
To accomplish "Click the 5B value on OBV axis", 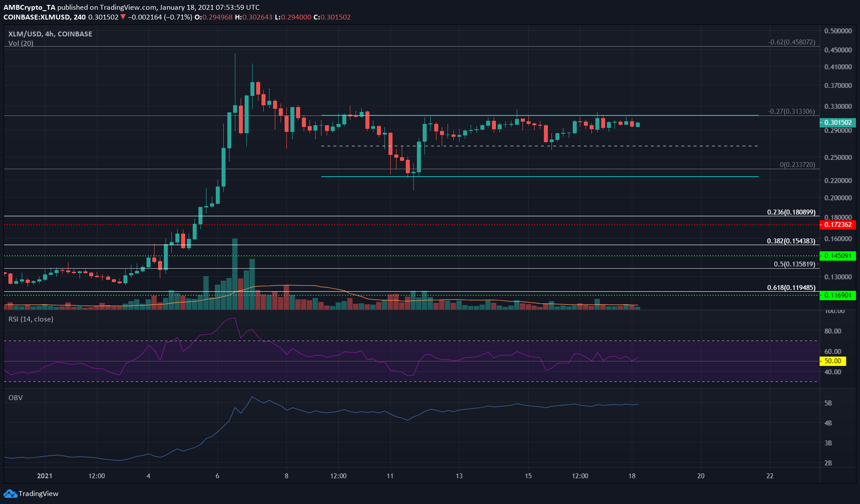I will tap(828, 403).
